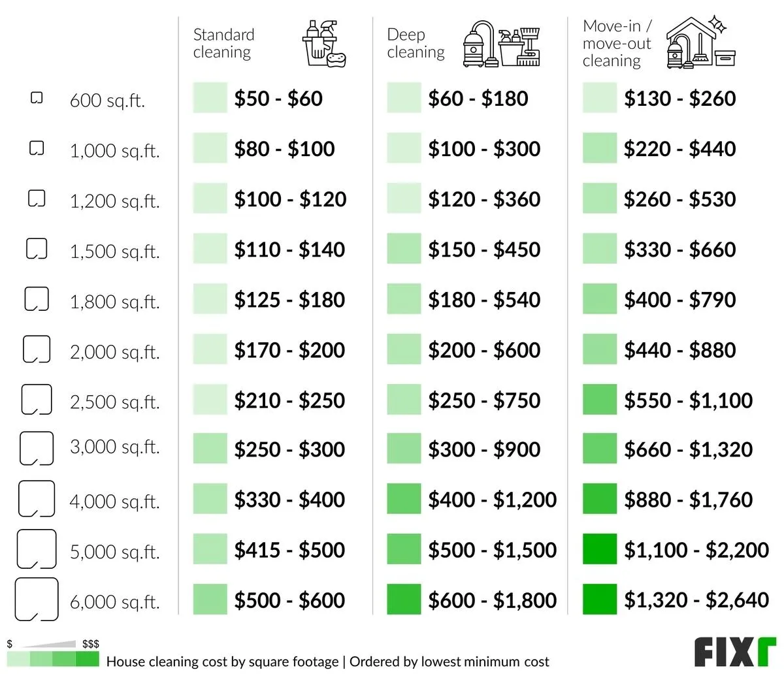784x674 pixels.
Task: Click the $250 - $750 deep cleaning price
Action: click(484, 400)
